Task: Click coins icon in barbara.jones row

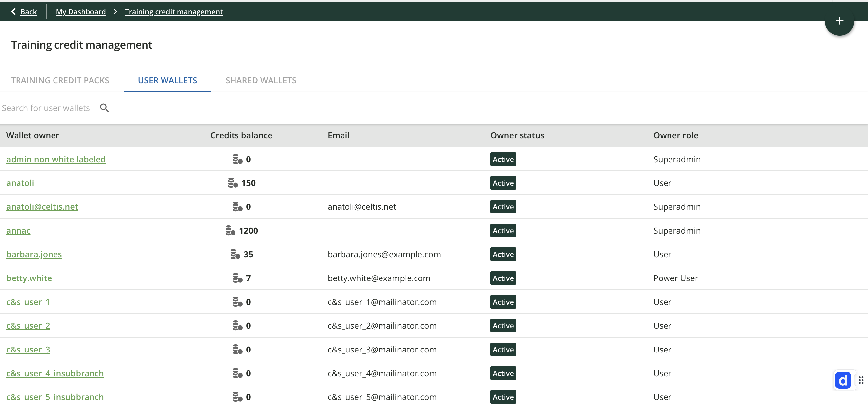Action: coord(235,254)
